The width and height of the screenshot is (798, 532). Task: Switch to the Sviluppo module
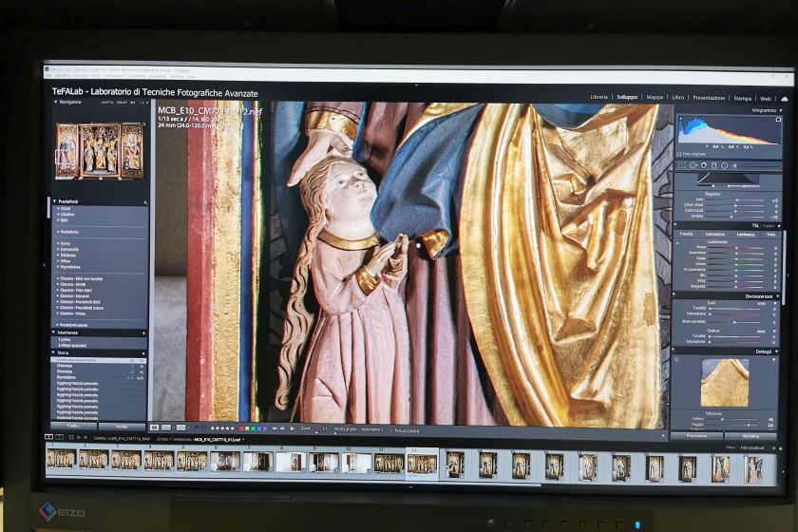[x=626, y=97]
